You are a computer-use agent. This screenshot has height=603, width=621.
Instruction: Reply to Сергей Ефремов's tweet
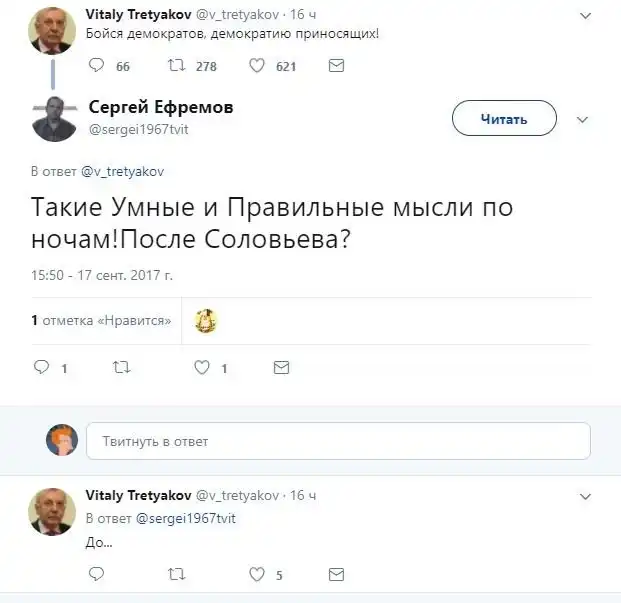tap(42, 368)
